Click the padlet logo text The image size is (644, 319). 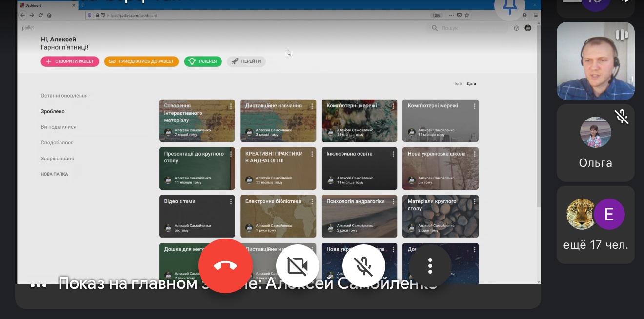pyautogui.click(x=28, y=28)
